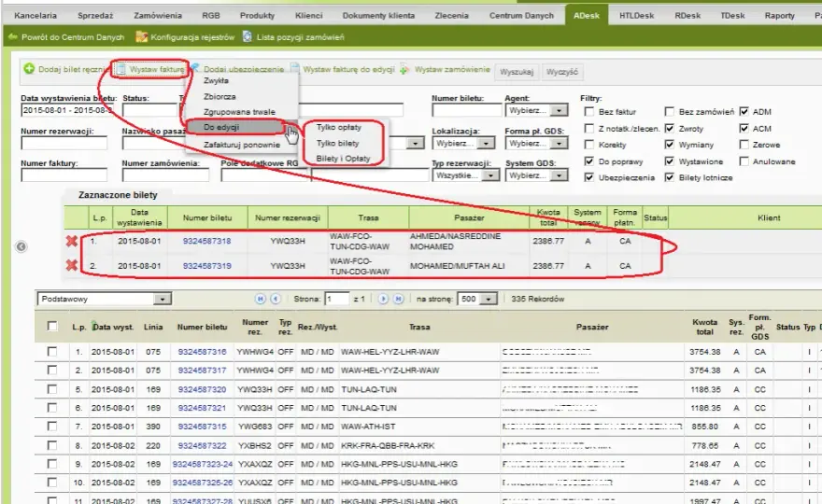822x504 pixels.
Task: Click the Numer faktury input field
Action: pyautogui.click(x=64, y=175)
